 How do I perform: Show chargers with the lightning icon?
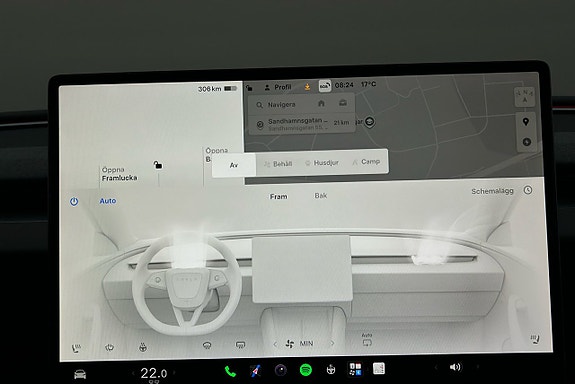point(527,142)
